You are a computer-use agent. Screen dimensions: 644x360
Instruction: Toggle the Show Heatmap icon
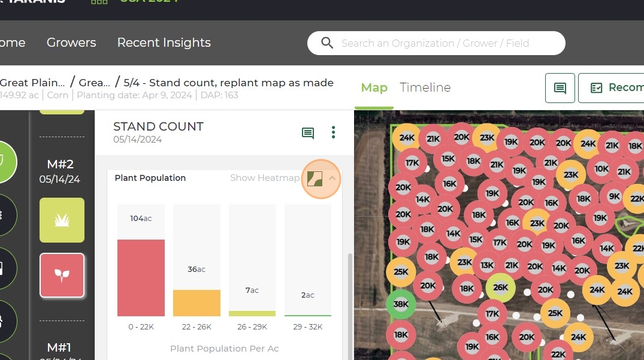pyautogui.click(x=315, y=179)
